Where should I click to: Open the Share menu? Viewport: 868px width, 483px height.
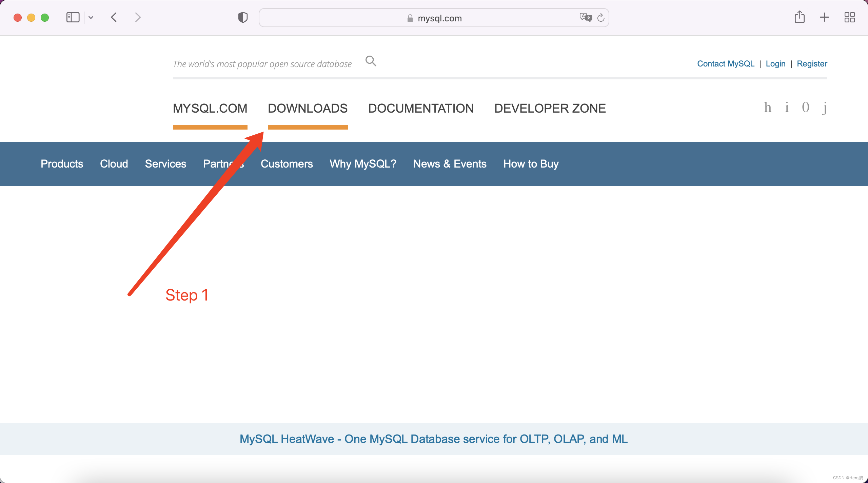[800, 17]
